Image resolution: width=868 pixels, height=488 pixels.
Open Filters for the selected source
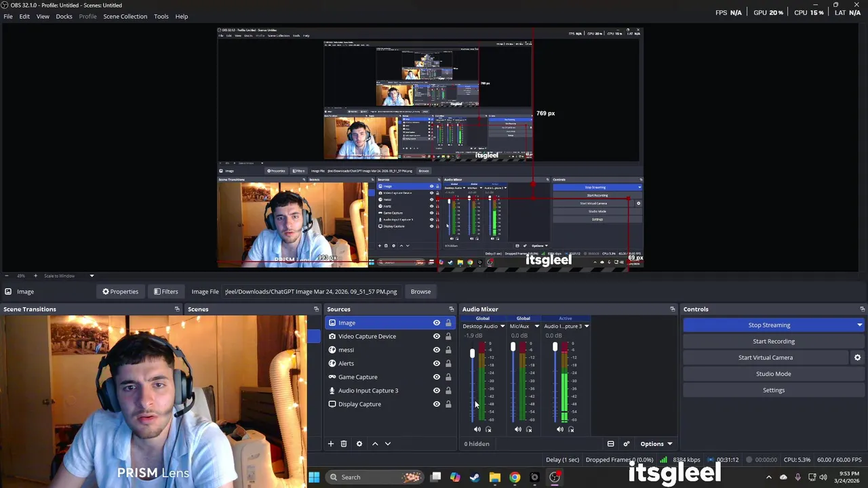166,291
